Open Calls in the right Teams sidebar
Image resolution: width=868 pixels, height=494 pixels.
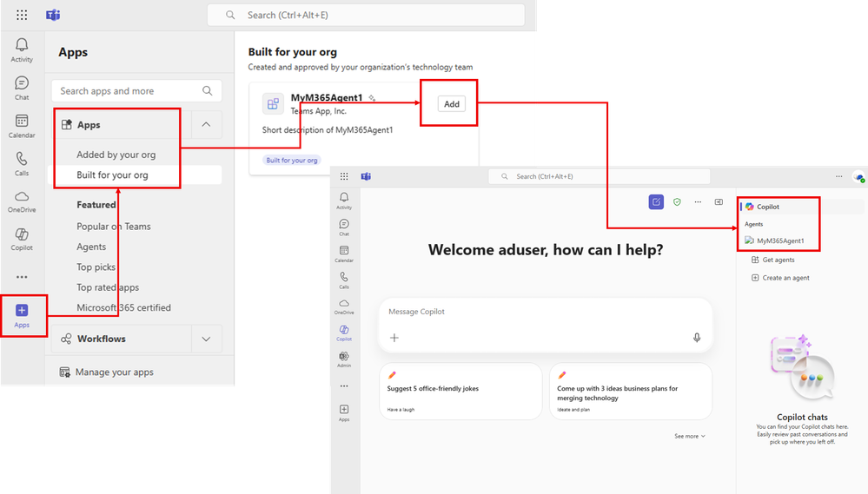(344, 280)
